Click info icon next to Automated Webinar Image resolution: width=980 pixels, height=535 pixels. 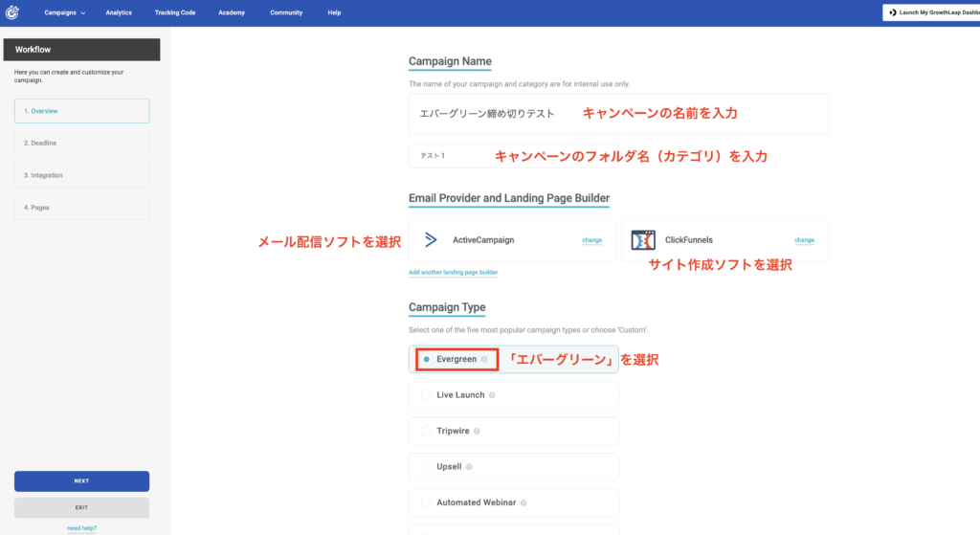523,502
